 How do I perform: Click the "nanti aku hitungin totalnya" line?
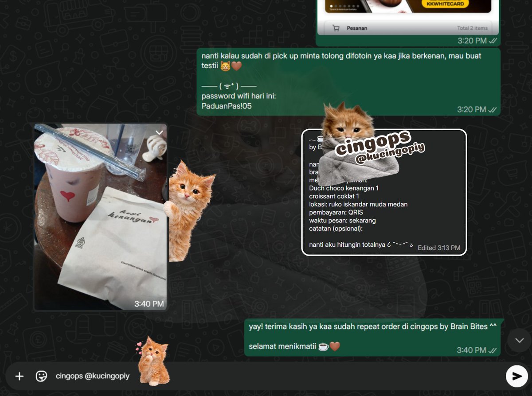pyautogui.click(x=361, y=245)
